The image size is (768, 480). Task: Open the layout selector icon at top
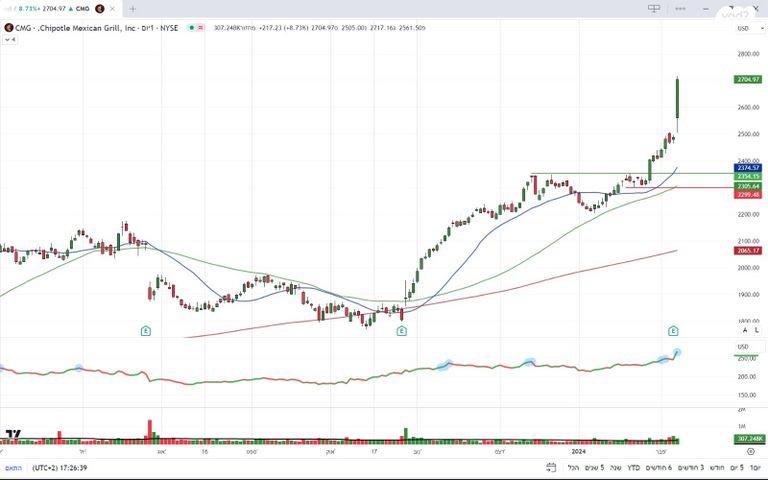pyautogui.click(x=654, y=8)
